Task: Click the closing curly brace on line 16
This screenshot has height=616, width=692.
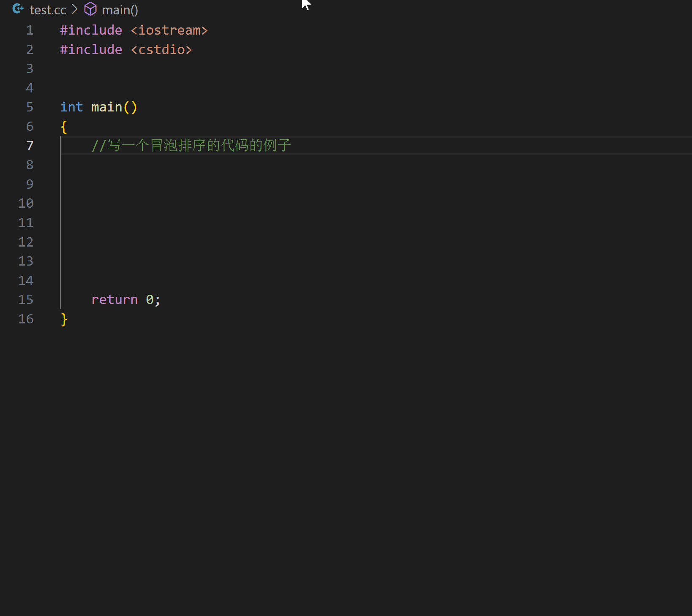Action: [x=64, y=319]
